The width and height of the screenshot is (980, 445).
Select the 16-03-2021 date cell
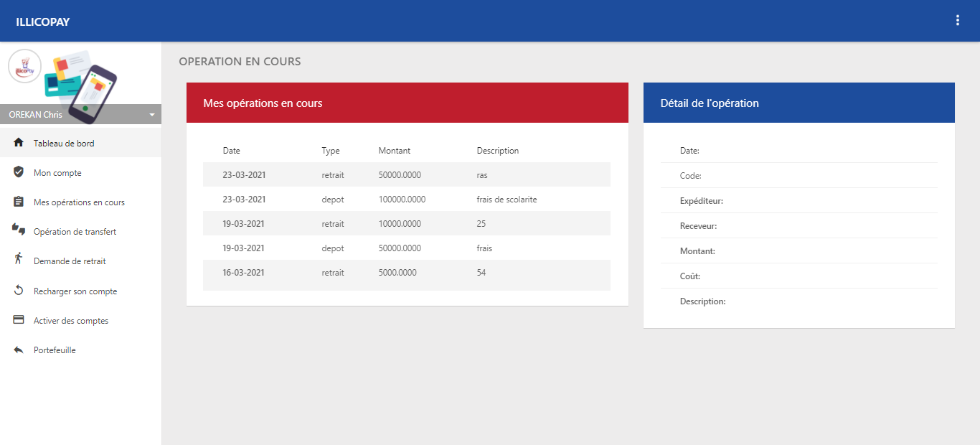[x=244, y=272]
